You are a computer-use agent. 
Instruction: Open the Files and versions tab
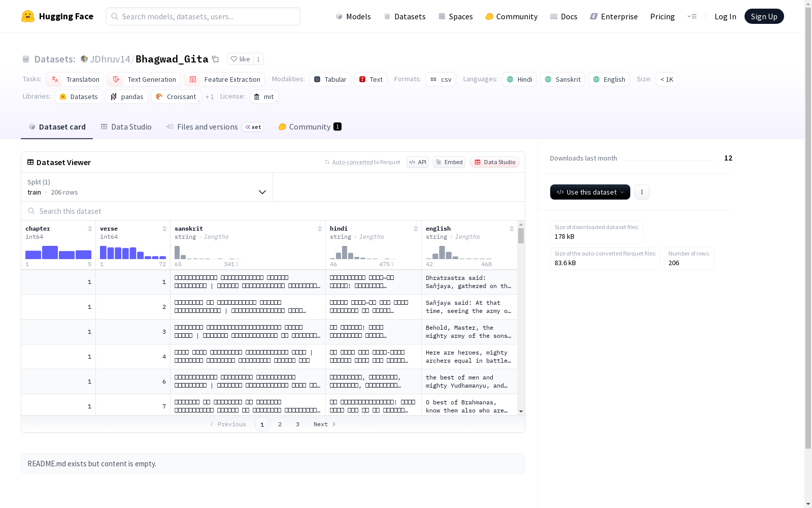click(215, 127)
